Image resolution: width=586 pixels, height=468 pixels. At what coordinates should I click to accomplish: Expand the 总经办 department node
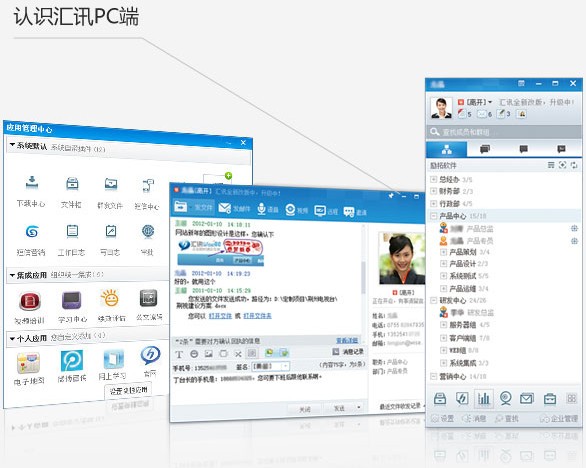pos(434,179)
